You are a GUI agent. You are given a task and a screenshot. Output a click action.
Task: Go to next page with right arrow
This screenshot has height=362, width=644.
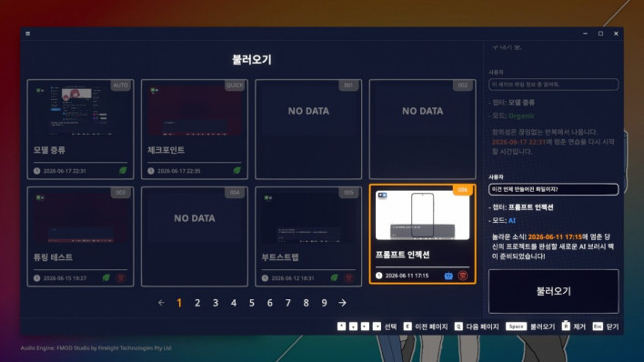click(x=342, y=303)
